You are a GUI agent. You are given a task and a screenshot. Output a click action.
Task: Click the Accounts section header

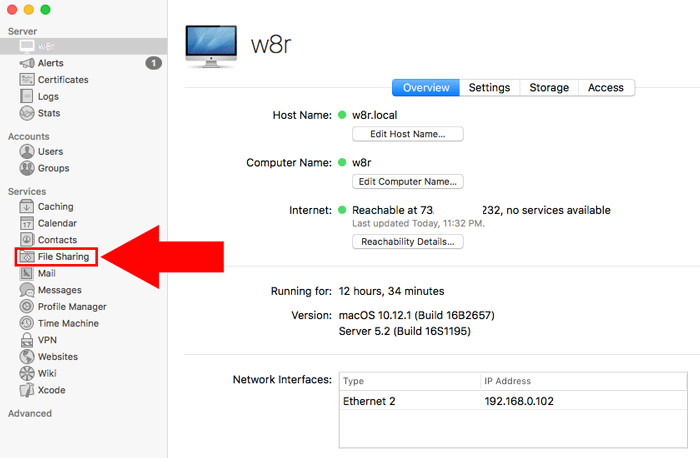[29, 137]
